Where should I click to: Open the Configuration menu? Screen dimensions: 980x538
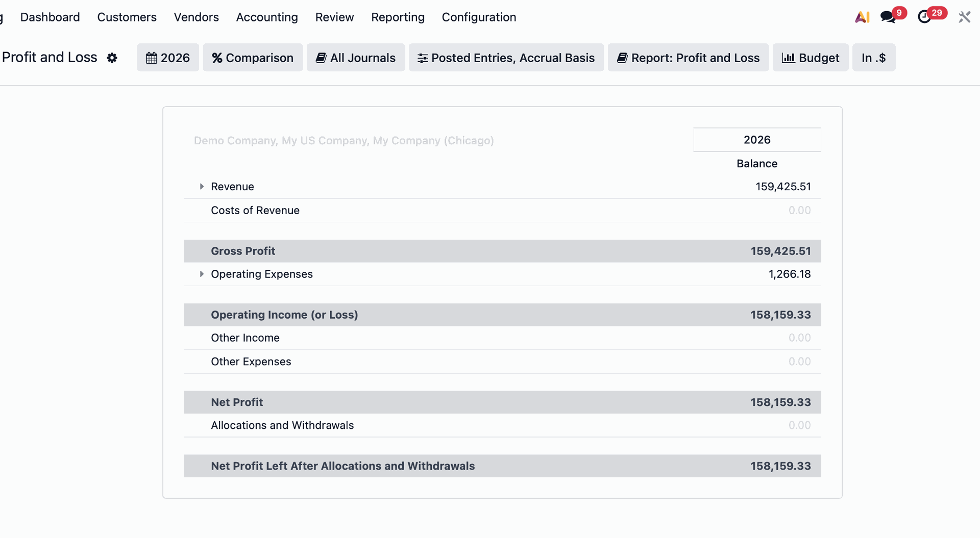(479, 17)
